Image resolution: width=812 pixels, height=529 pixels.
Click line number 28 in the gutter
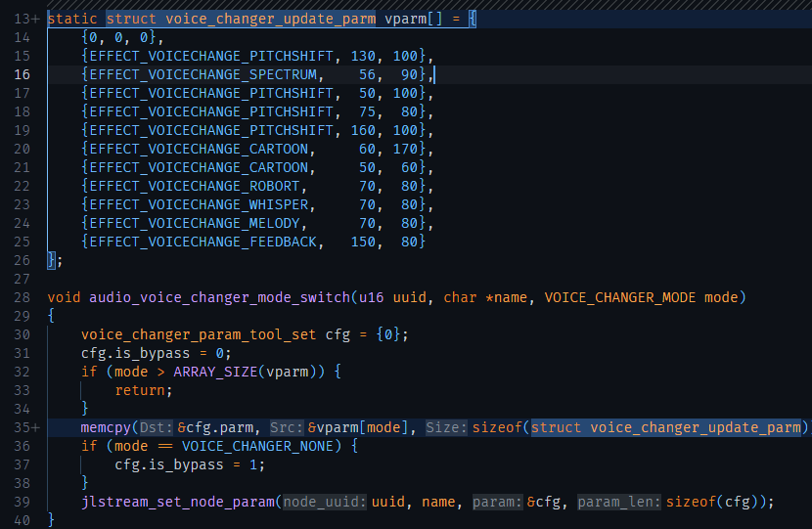click(22, 297)
